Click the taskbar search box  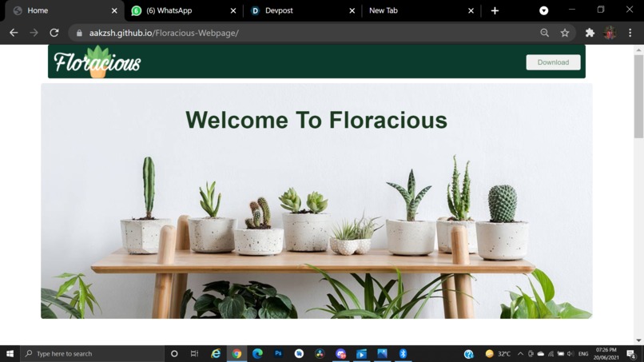tap(92, 353)
